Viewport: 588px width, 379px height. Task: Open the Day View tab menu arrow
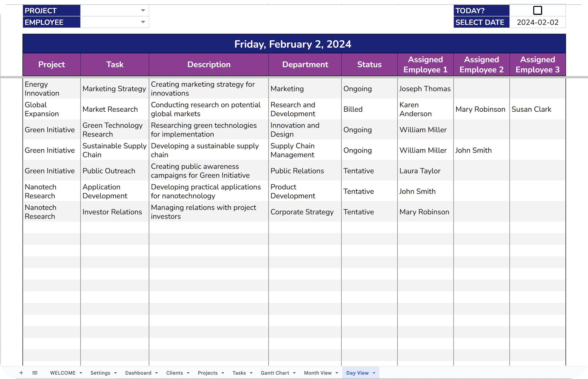pyautogui.click(x=374, y=373)
